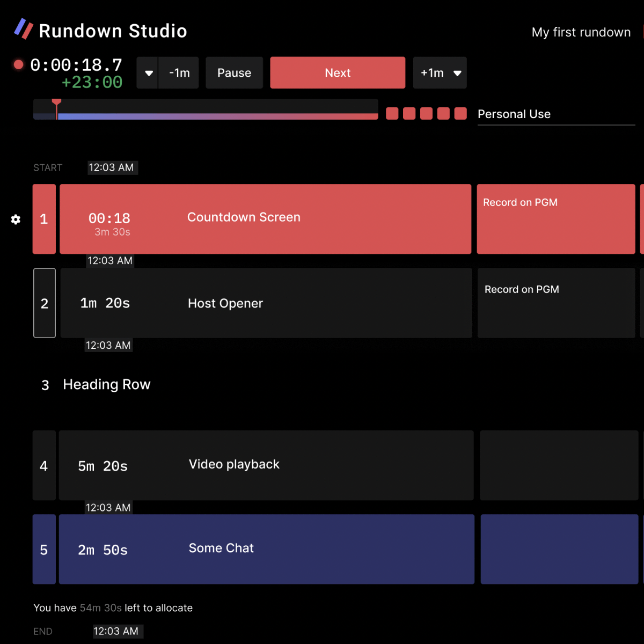644x644 pixels.
Task: Click the middle red square marker in the strip
Action: pyautogui.click(x=426, y=113)
